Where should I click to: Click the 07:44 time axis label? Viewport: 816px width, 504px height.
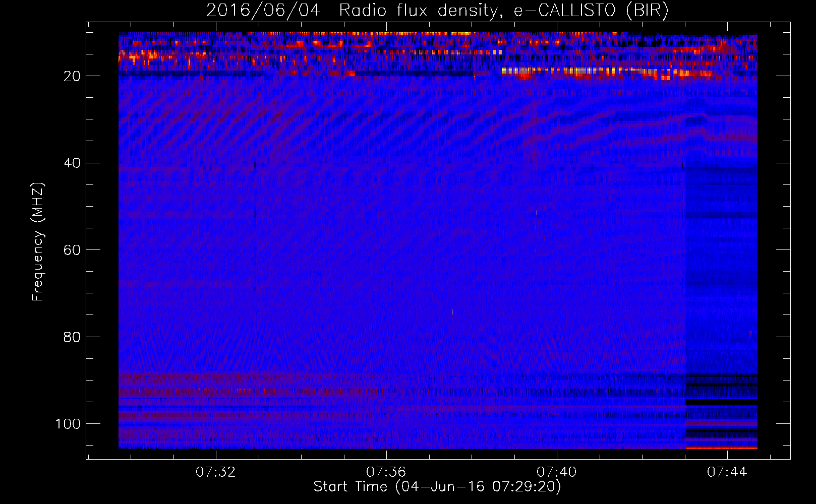point(727,472)
